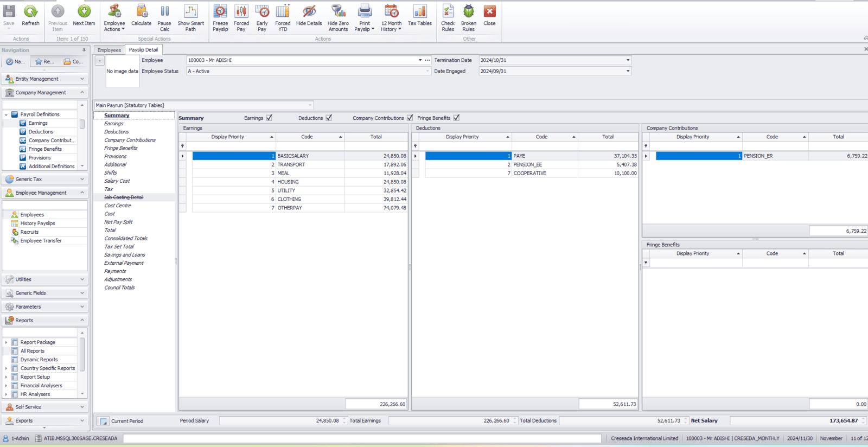This screenshot has width=868, height=447.
Task: Open Employee Transfer item
Action: click(41, 241)
